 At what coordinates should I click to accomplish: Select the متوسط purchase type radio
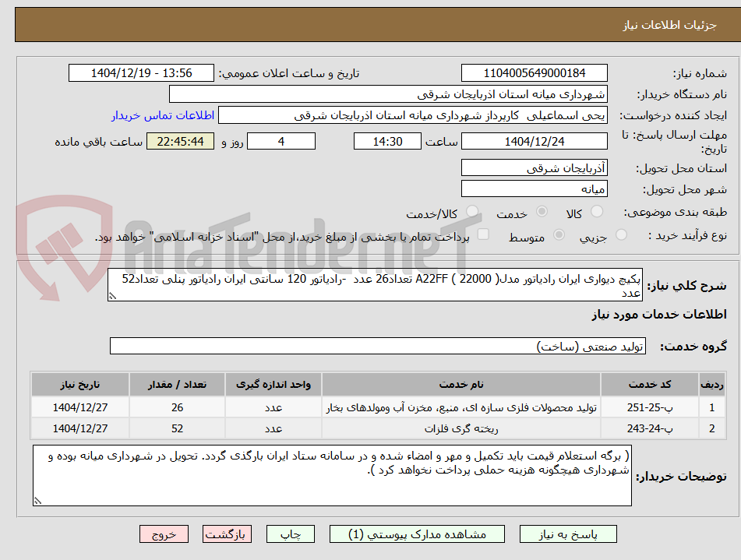tap(559, 234)
